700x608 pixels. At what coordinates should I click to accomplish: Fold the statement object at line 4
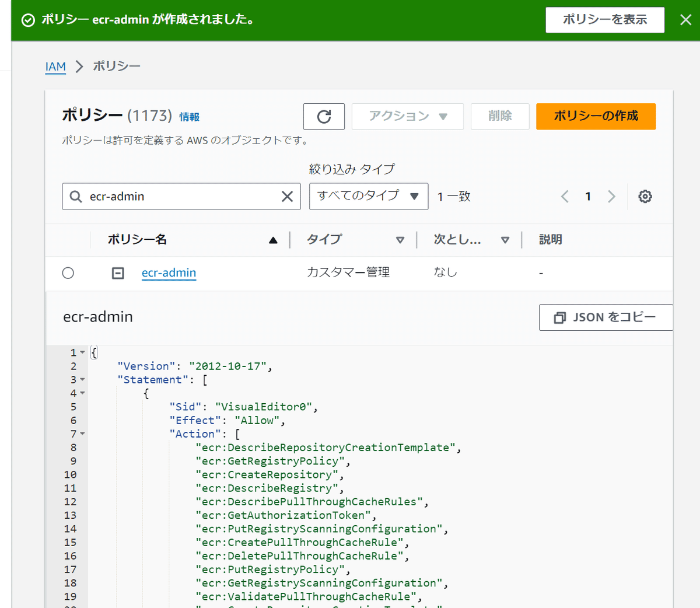pyautogui.click(x=82, y=393)
